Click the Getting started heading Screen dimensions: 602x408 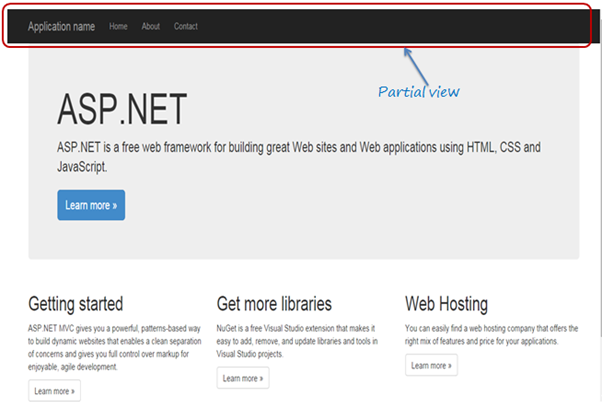76,303
